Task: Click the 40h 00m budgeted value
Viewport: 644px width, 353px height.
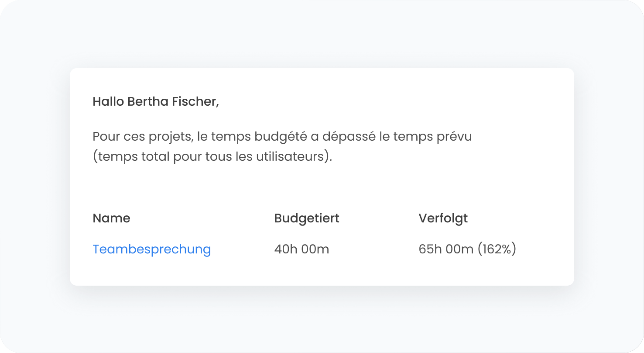Action: click(x=301, y=249)
